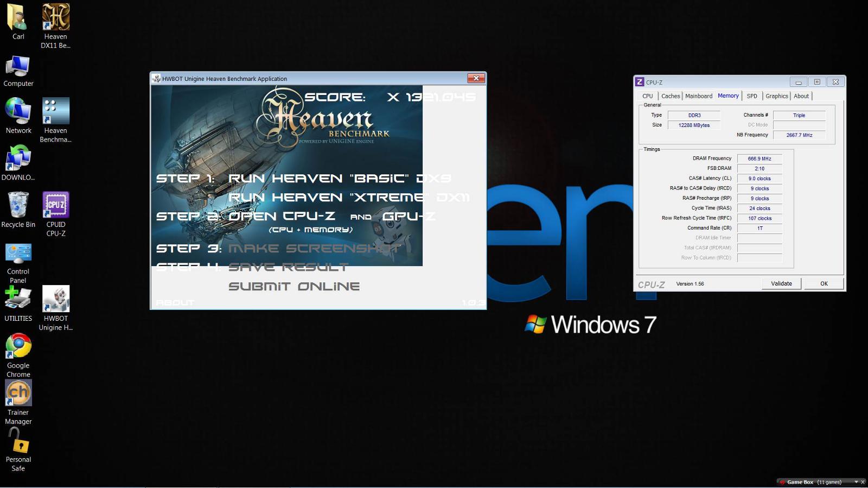Run Heaven "Xtreme" DX11 benchmark
The width and height of the screenshot is (868, 488).
click(349, 197)
